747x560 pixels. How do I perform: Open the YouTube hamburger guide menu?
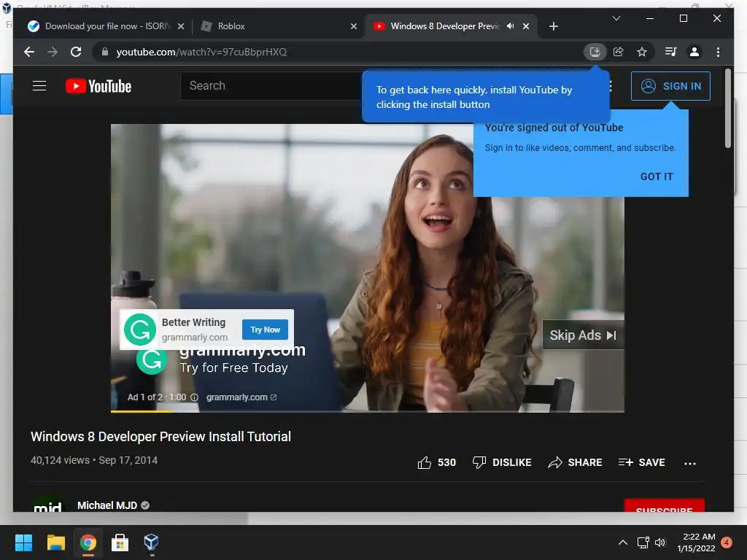[x=39, y=86]
